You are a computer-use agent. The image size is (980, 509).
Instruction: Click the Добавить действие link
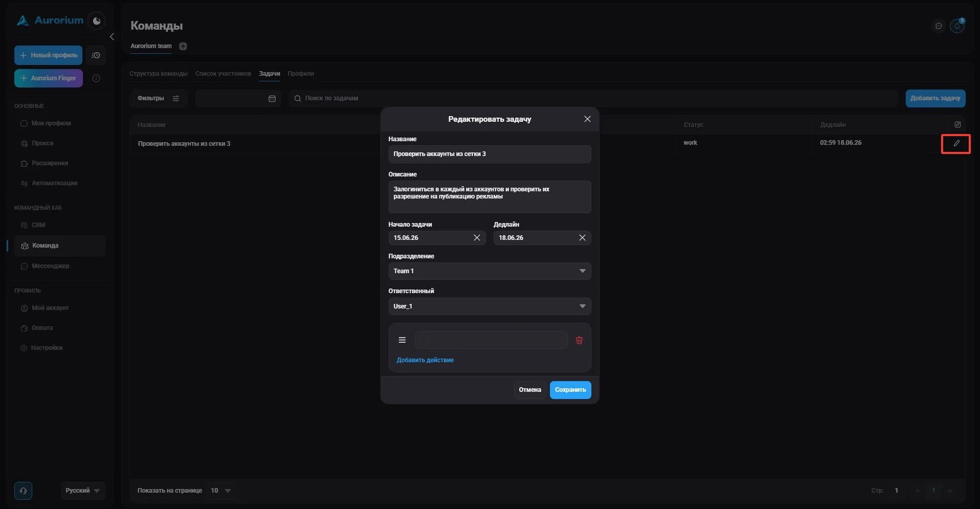coord(425,360)
